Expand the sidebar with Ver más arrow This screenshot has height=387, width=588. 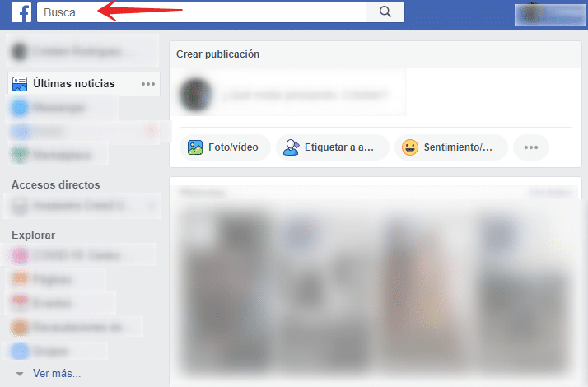[x=20, y=374]
